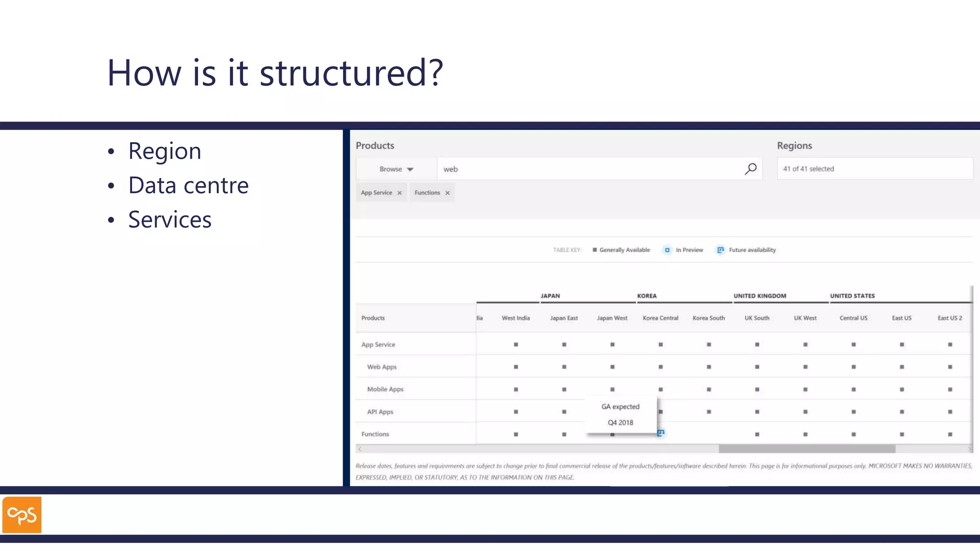Click the KOREA group header
980x551 pixels.
tap(647, 296)
